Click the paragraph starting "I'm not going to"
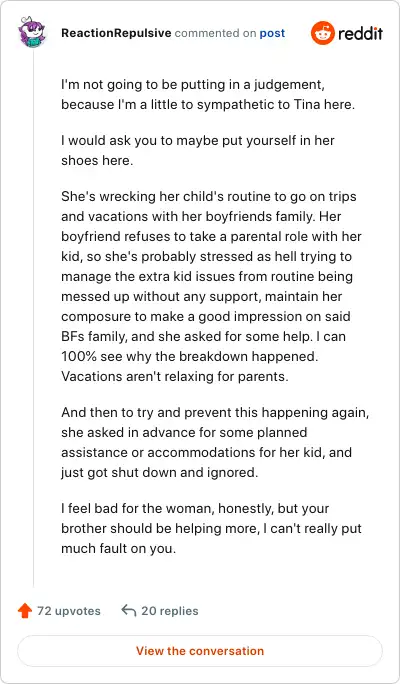This screenshot has height=684, width=400. [x=209, y=95]
